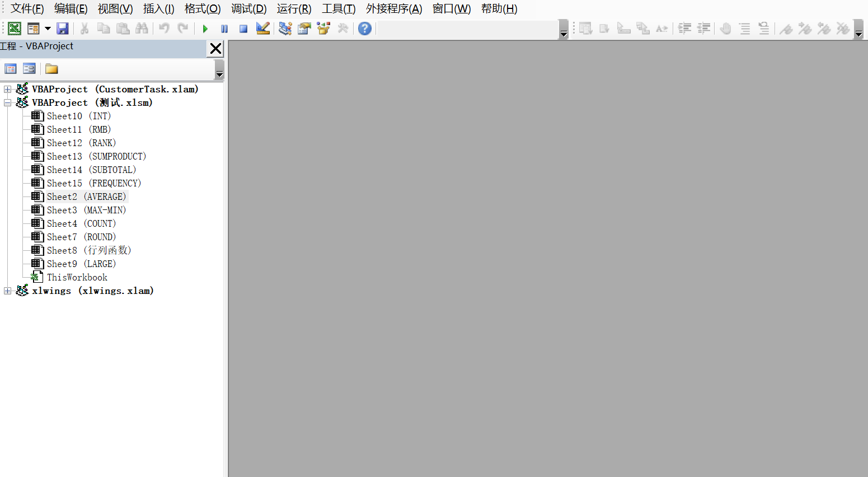Save the project with the floppy disk icon

tap(63, 29)
